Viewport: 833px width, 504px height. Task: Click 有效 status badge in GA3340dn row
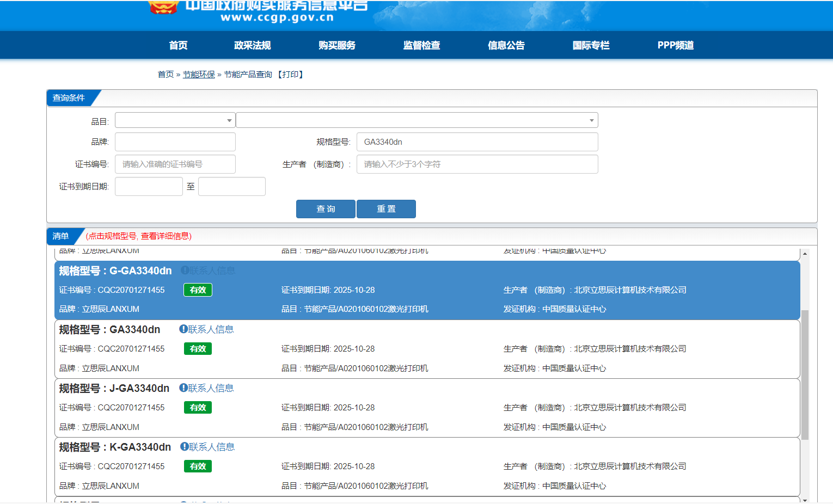point(198,349)
